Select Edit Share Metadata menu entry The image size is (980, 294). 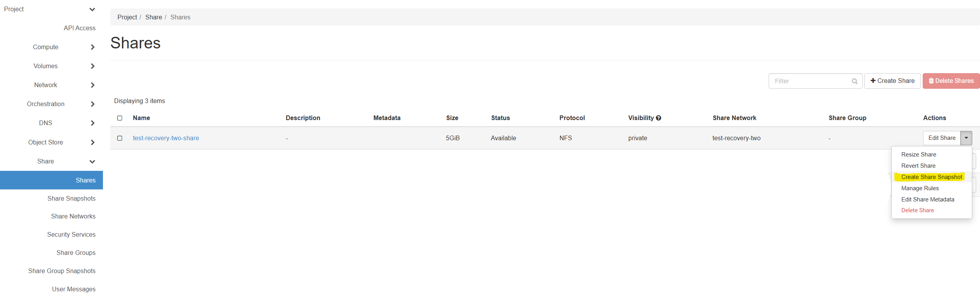[x=928, y=199]
